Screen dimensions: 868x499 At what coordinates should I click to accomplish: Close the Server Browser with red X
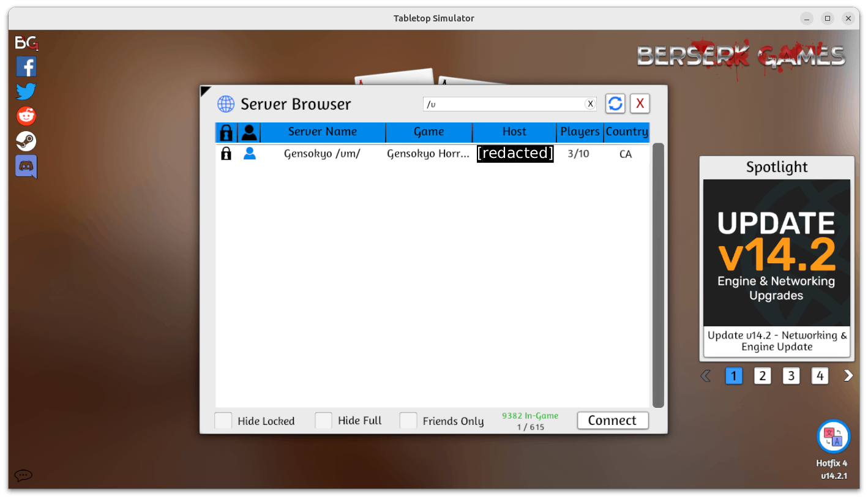(640, 103)
